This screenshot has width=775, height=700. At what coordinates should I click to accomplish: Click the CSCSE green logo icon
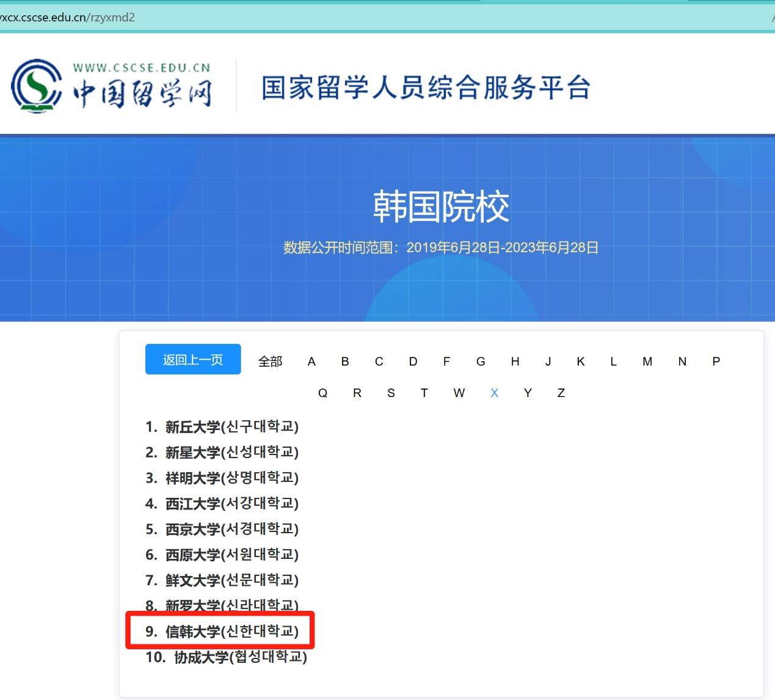36,86
